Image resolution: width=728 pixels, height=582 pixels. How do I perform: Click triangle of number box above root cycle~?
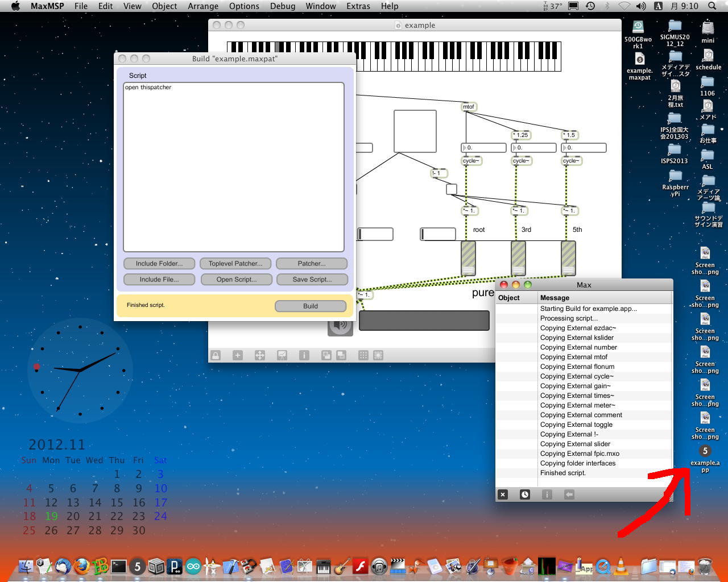click(465, 148)
